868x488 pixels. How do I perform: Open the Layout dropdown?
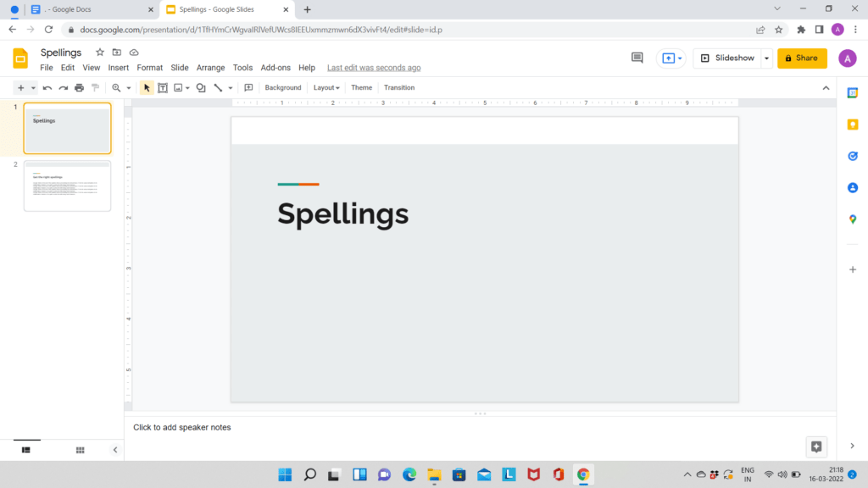pyautogui.click(x=325, y=87)
